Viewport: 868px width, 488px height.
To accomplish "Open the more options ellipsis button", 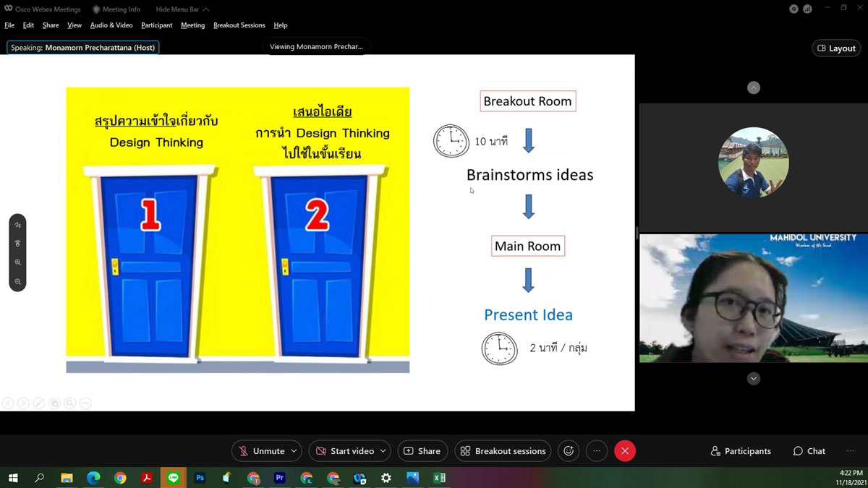I will click(597, 451).
